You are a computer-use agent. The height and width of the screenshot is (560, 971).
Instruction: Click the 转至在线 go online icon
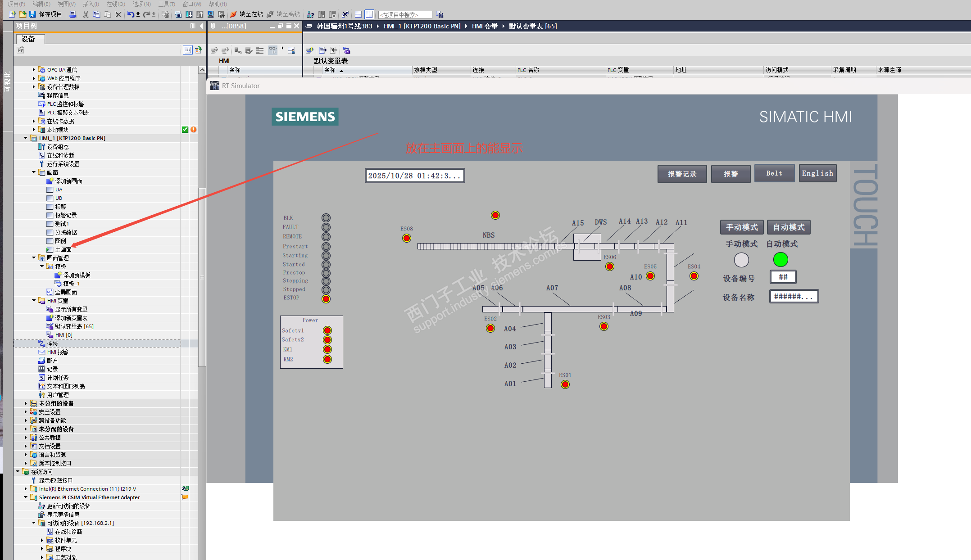click(x=233, y=14)
